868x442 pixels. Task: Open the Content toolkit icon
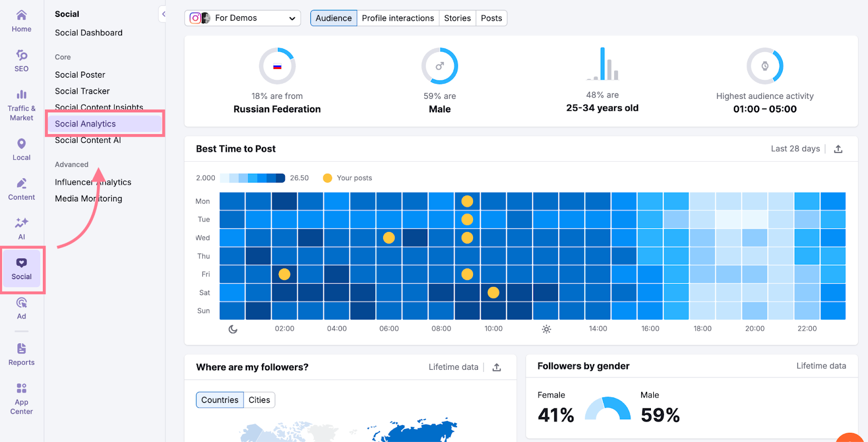pos(22,189)
